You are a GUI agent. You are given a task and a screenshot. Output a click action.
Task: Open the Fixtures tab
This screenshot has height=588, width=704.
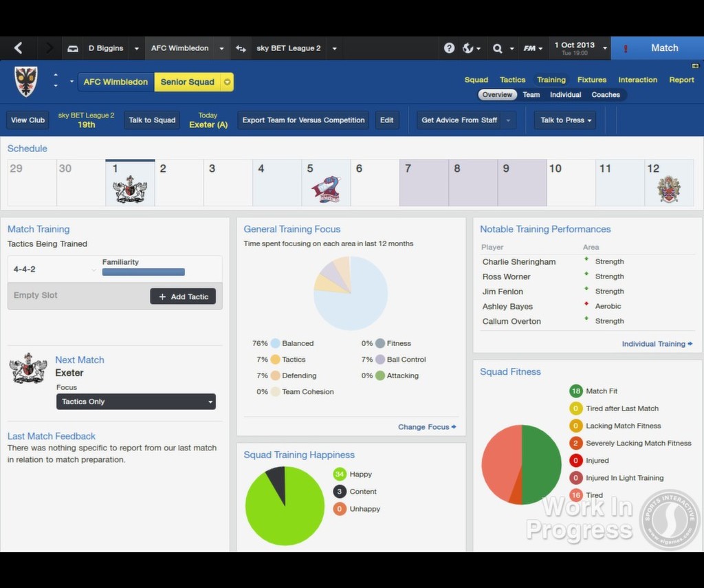592,80
